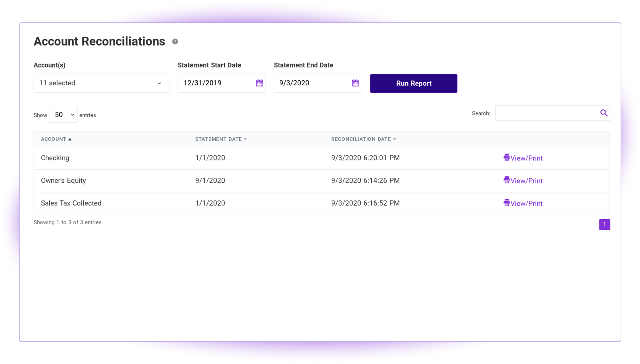Click the View/Print icon for Owner's Equity
The image size is (640, 364).
(506, 181)
